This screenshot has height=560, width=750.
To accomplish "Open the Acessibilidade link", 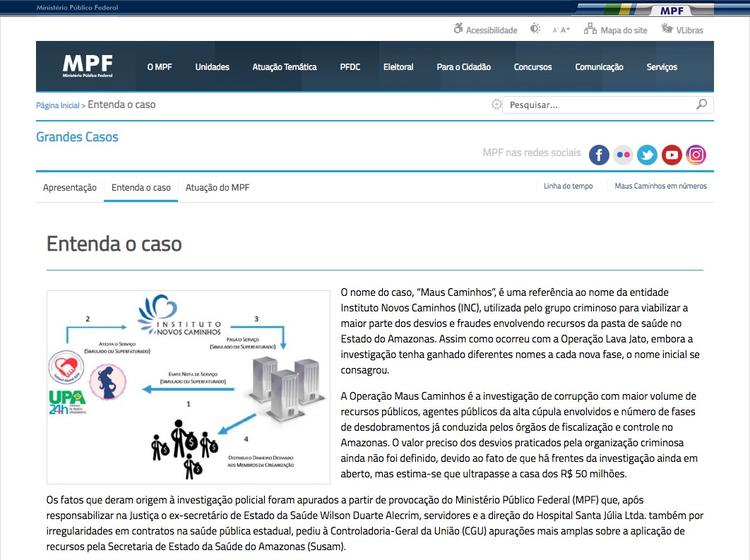I will pyautogui.click(x=485, y=30).
